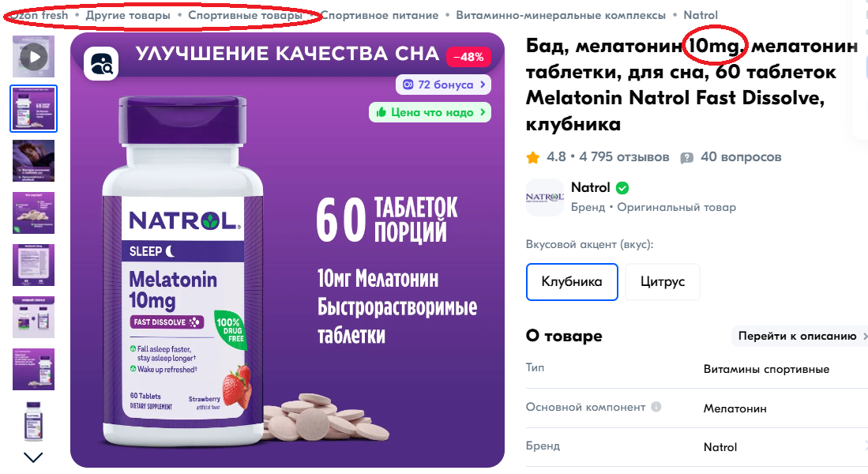Expand the Бренд Natrol row chevron
868x474 pixels.
[x=865, y=446]
